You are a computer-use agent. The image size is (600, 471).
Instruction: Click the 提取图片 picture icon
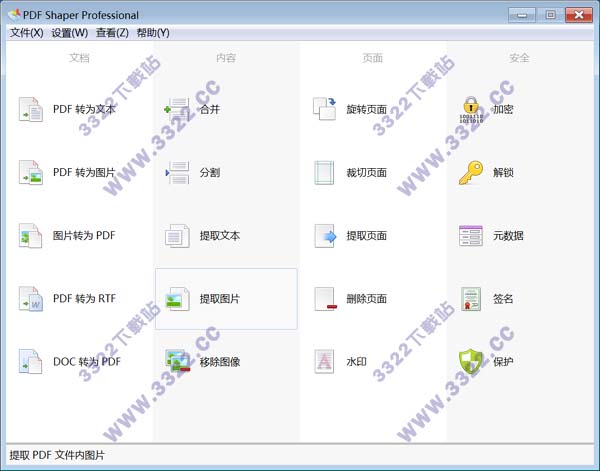[x=177, y=299]
